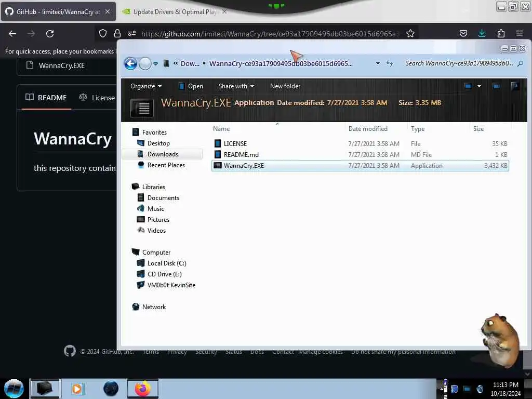The width and height of the screenshot is (532, 399).
Task: Open media player taskbar icon
Action: coord(77,389)
